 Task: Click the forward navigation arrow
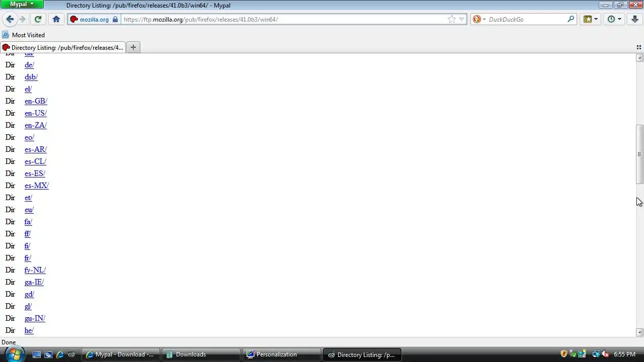[23, 19]
